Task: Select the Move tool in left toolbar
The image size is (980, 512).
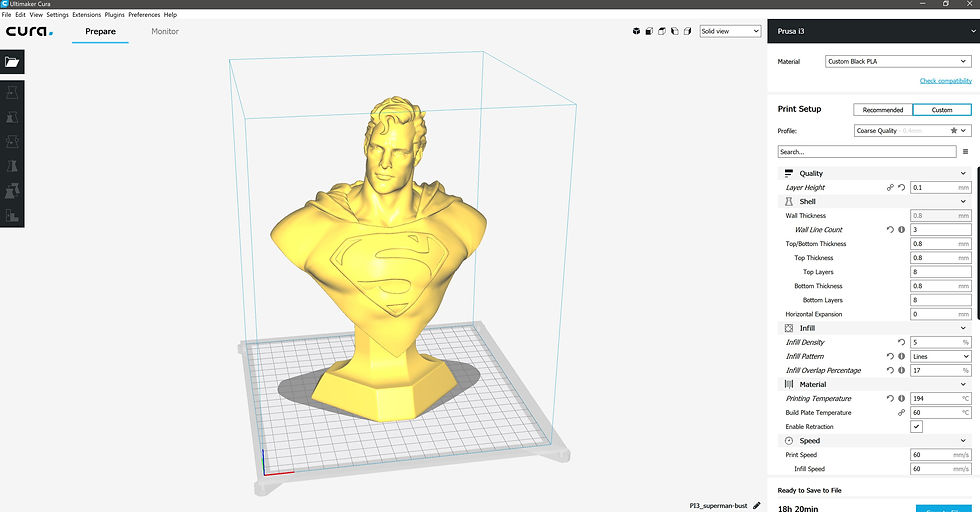Action: [12, 93]
